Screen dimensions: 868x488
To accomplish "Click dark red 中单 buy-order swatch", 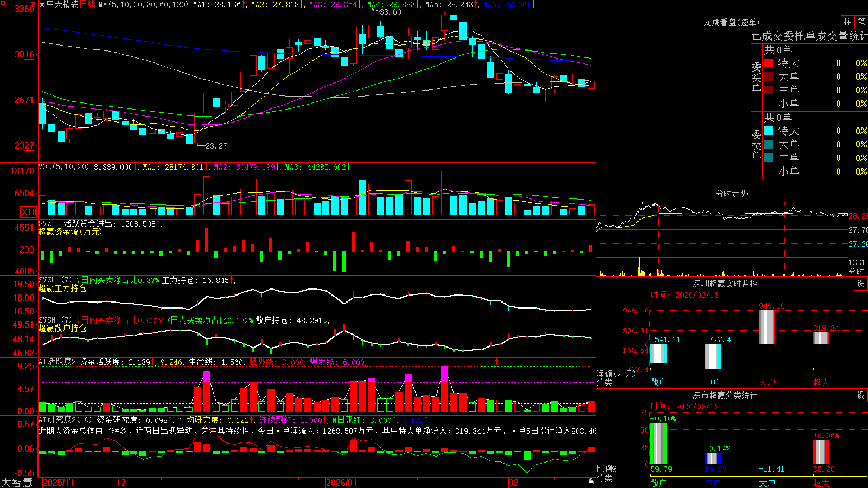I will (x=768, y=90).
